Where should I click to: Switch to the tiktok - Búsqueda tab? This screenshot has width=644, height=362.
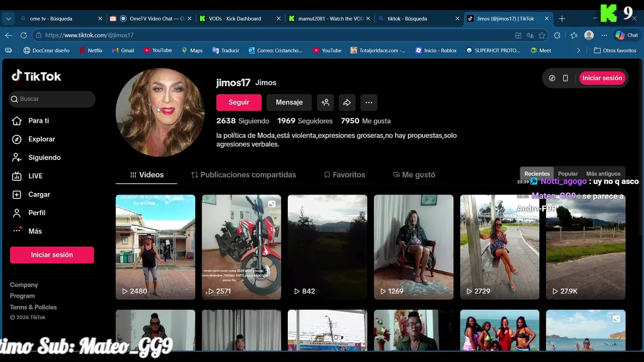coord(419,19)
